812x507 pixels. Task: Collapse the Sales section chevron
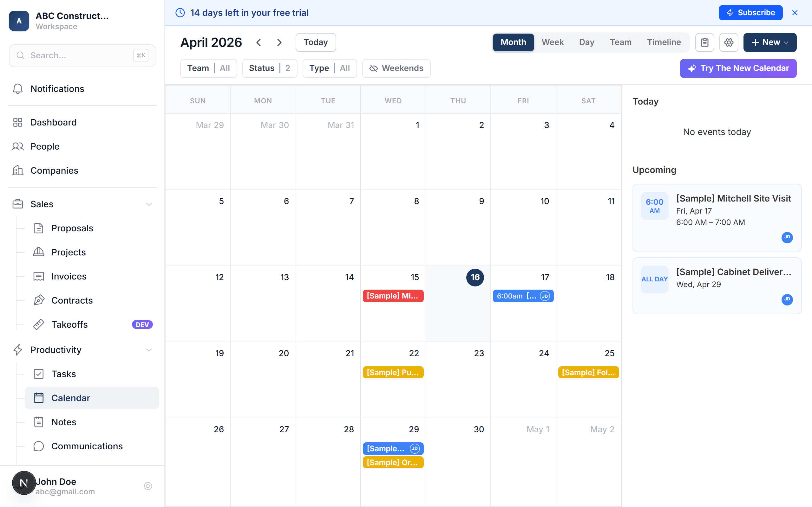pyautogui.click(x=149, y=204)
